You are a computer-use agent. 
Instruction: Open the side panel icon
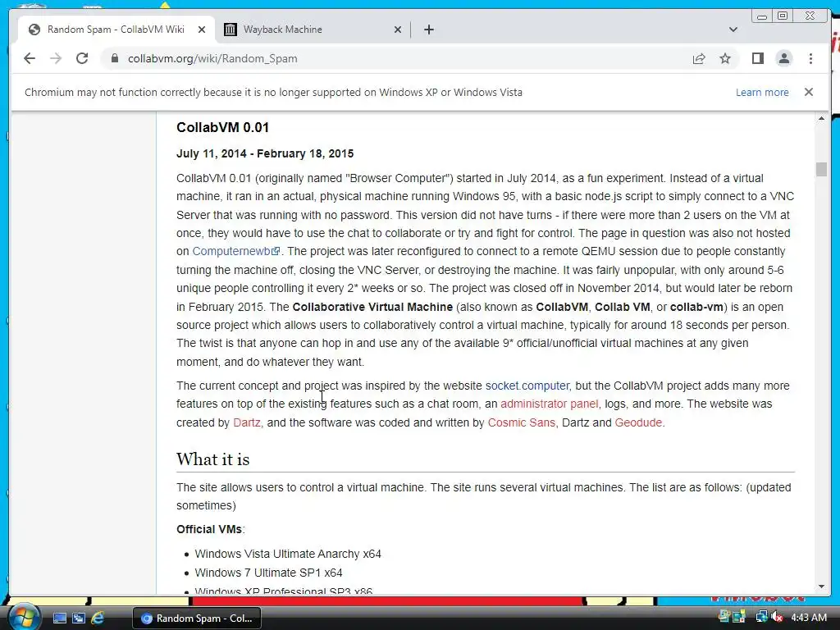click(x=757, y=58)
